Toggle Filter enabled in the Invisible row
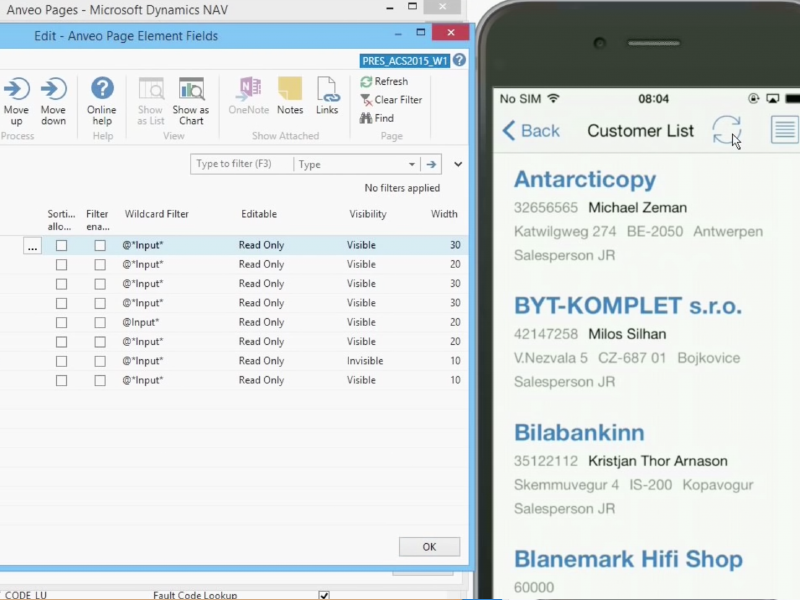This screenshot has width=800, height=600. tap(100, 361)
